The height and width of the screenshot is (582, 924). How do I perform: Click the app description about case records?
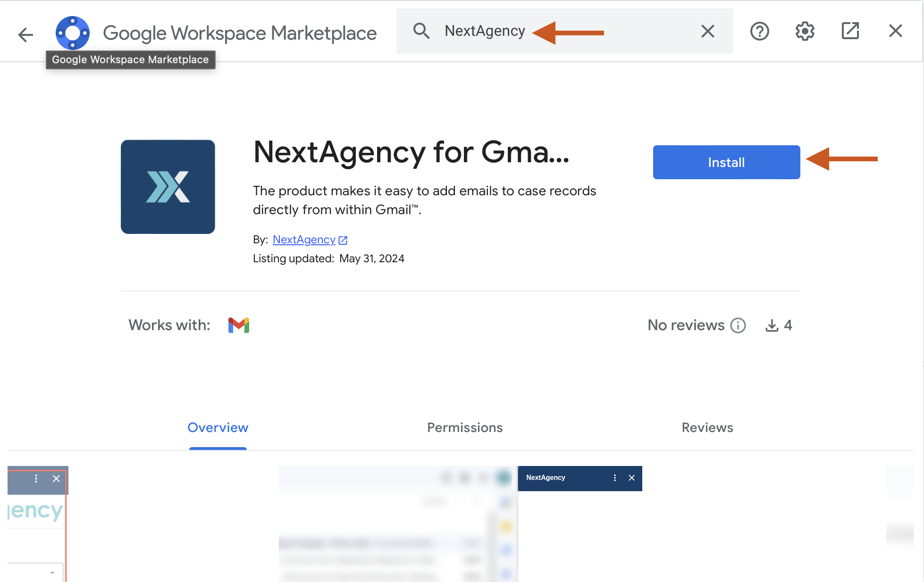[x=425, y=200]
